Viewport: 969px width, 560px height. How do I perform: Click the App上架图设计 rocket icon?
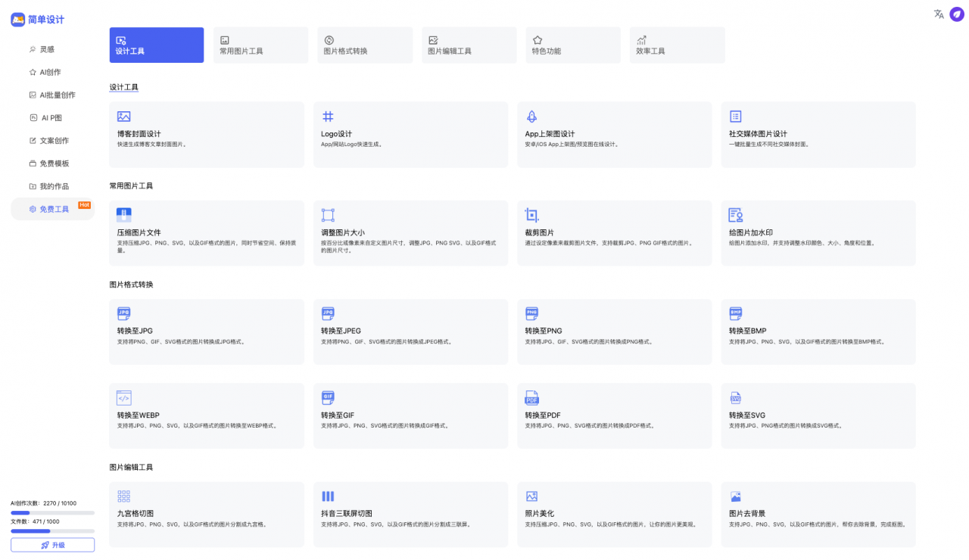coord(531,117)
